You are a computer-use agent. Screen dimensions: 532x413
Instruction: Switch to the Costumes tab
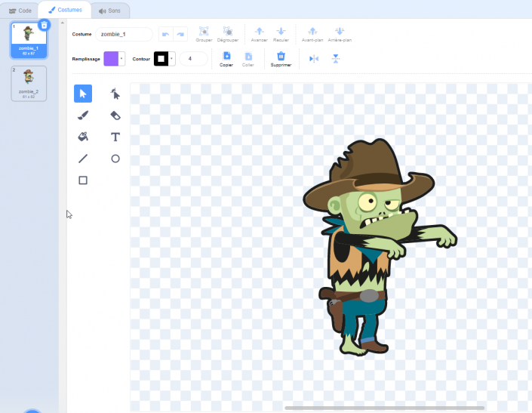tap(65, 10)
